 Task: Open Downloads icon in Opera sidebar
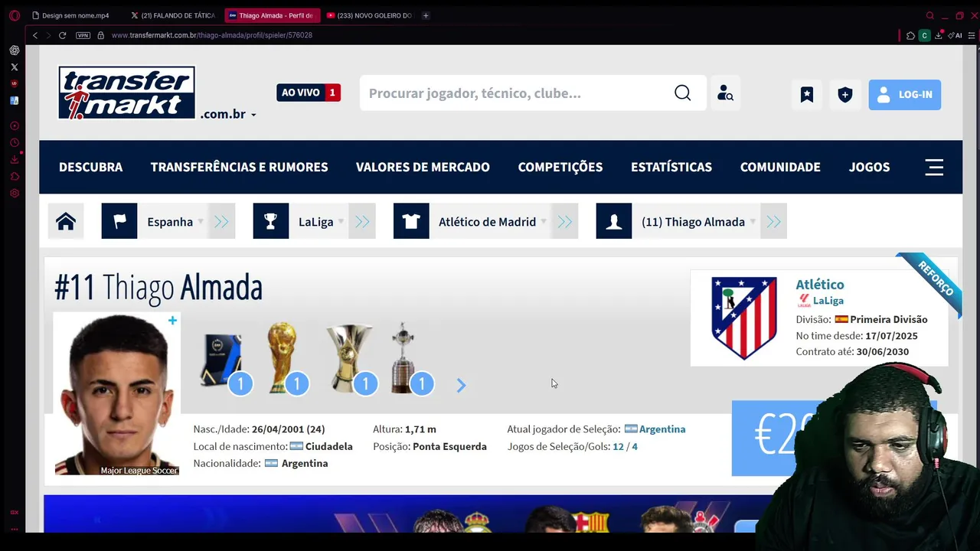point(14,159)
